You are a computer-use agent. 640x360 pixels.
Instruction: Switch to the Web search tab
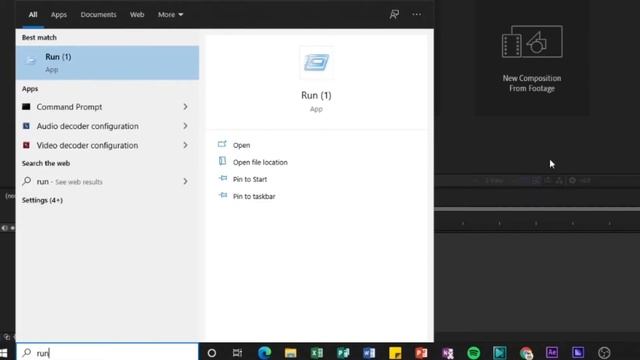pyautogui.click(x=137, y=15)
